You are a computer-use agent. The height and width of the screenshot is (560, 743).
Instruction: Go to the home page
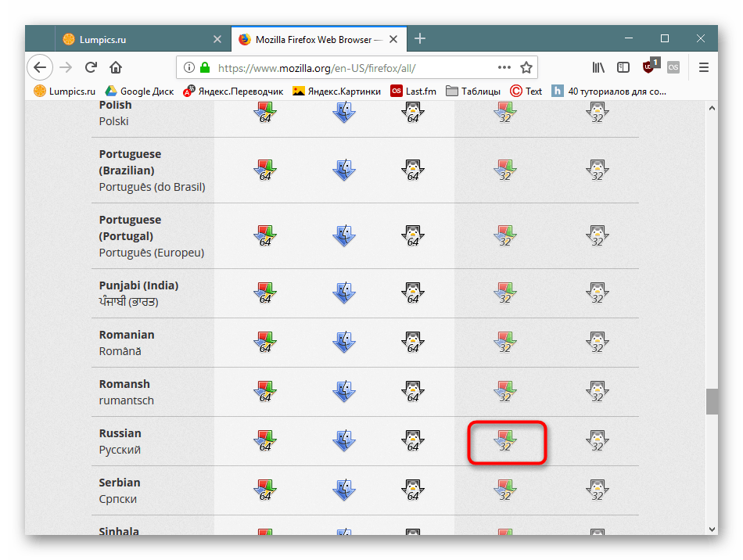coord(116,67)
